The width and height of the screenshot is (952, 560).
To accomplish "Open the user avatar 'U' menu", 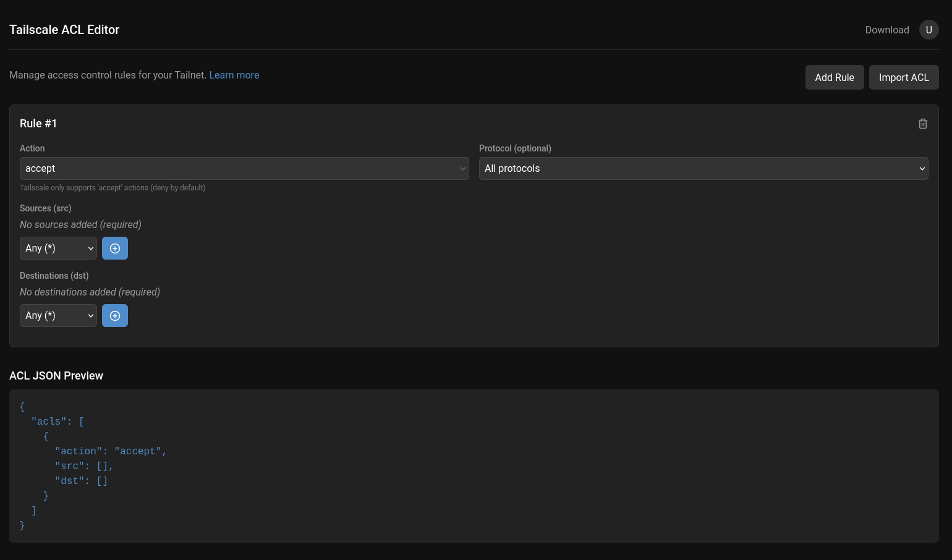I will [929, 30].
